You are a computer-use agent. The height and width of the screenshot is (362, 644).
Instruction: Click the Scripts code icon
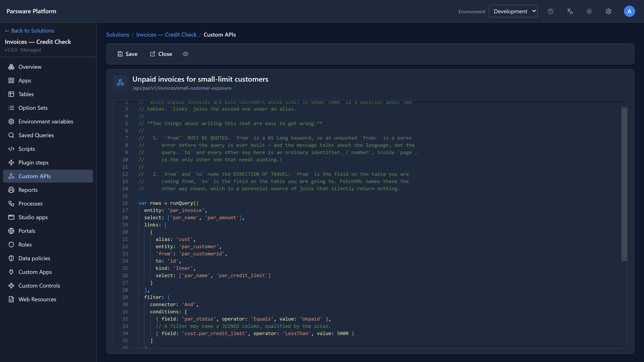11,149
